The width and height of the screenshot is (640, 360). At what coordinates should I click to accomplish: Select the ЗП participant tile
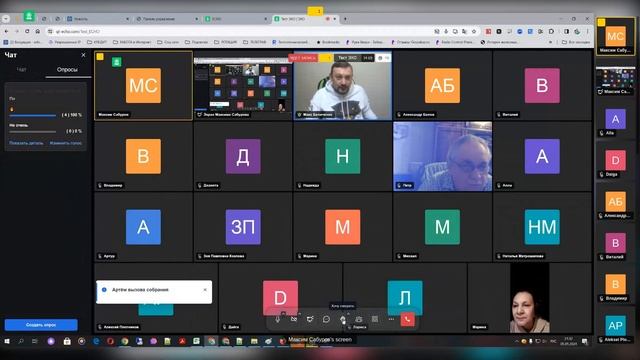[x=243, y=227]
